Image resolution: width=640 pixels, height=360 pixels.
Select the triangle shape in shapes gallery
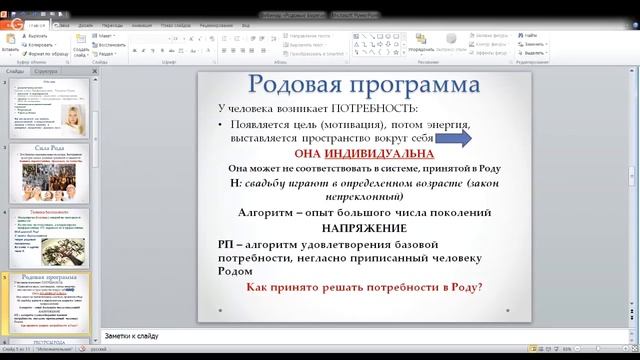pos(356,44)
